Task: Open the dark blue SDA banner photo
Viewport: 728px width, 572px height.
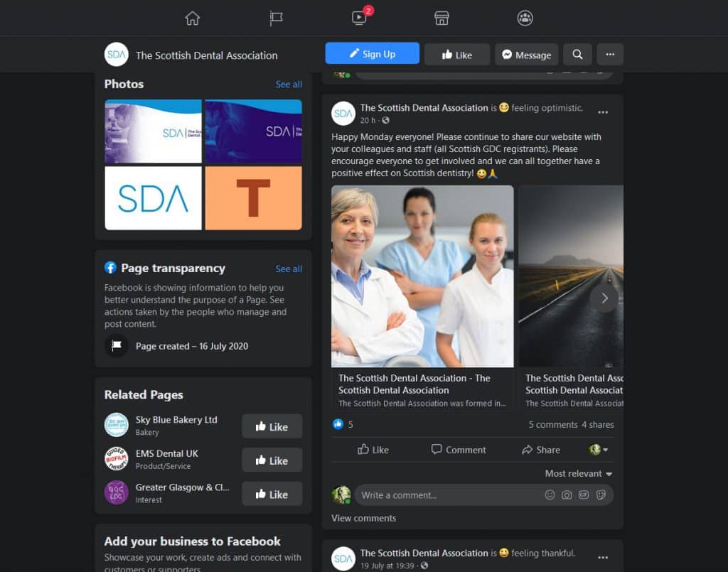Action: pos(254,131)
